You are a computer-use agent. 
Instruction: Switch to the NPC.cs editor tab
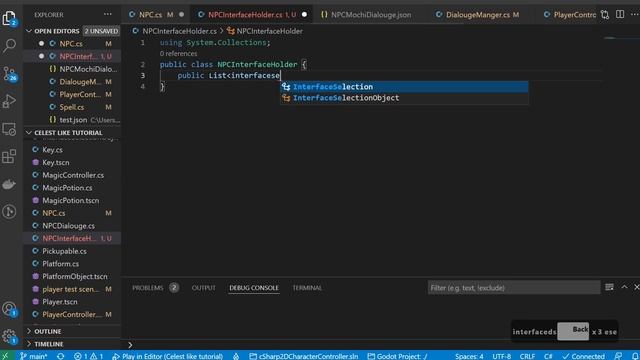tap(156, 15)
